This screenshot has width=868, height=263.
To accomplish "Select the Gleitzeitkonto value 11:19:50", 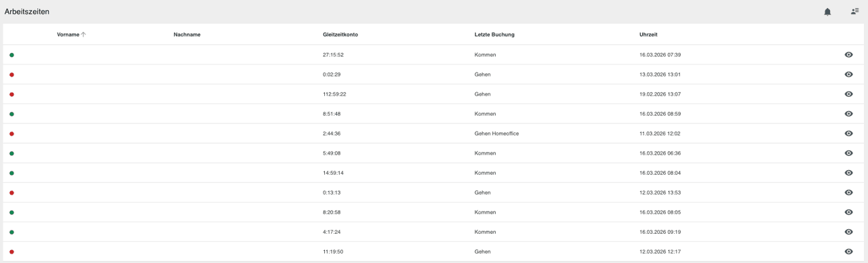I will (x=333, y=251).
